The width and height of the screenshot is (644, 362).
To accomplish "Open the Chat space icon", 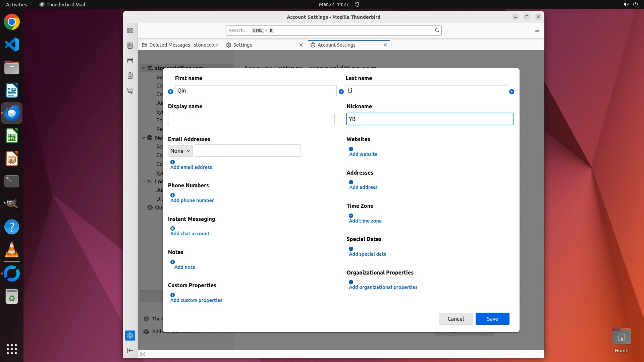I will point(130,91).
